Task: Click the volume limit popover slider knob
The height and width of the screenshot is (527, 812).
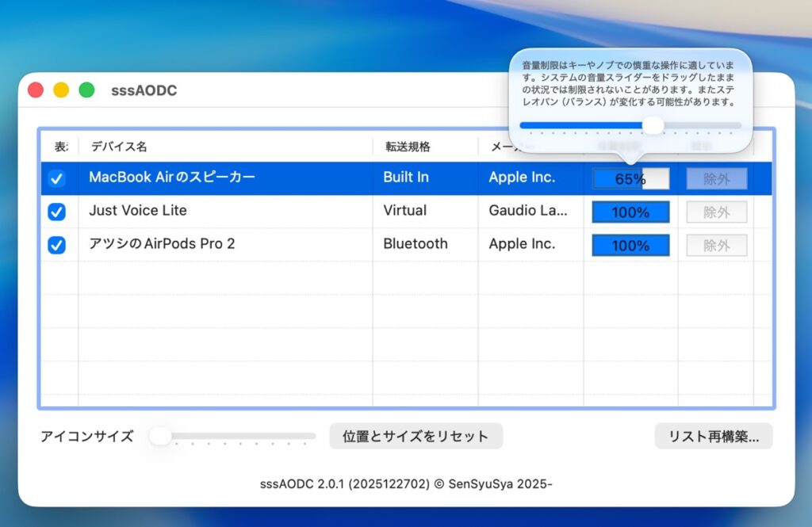Action: 653,125
